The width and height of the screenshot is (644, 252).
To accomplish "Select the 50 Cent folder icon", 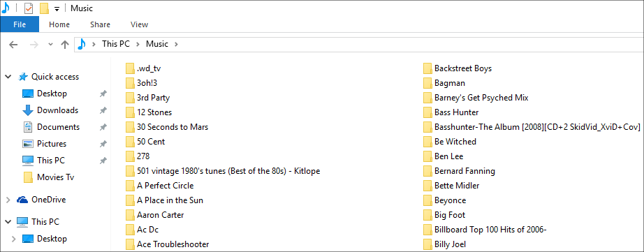I will (130, 142).
